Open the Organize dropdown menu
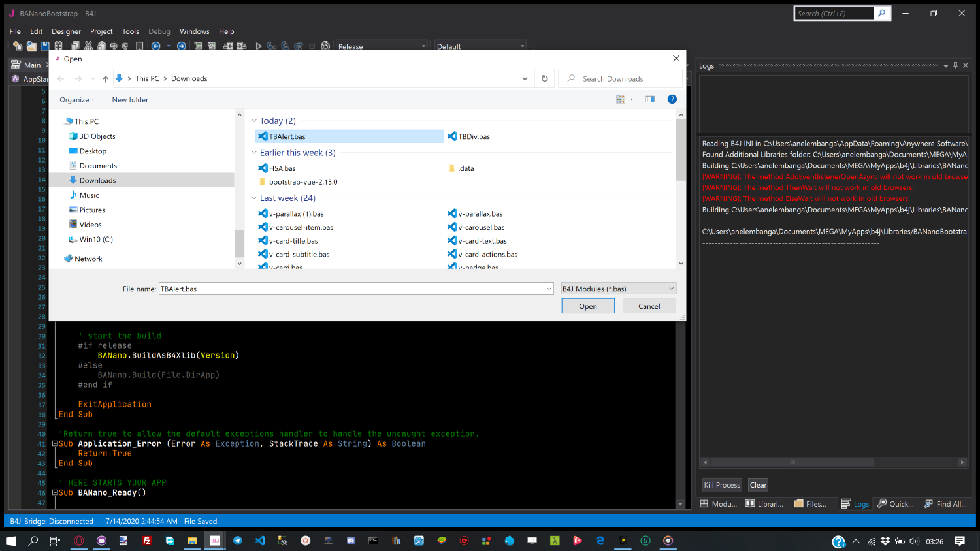The width and height of the screenshot is (980, 551). (x=76, y=100)
